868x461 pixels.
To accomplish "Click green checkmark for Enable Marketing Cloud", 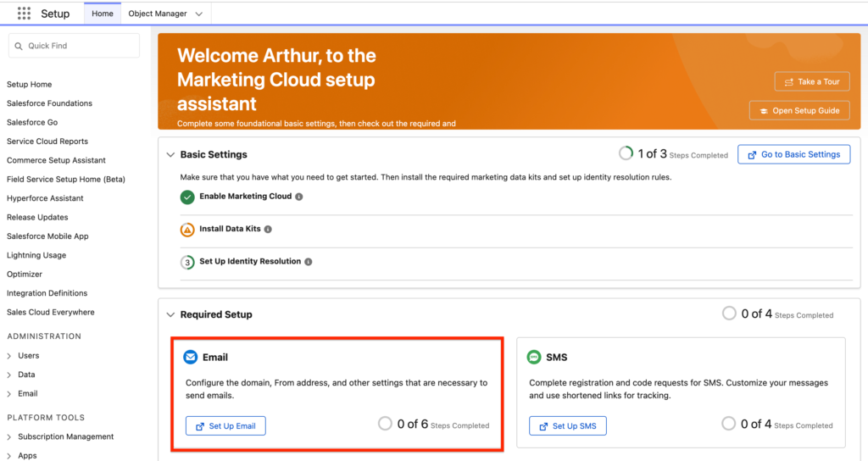I will 187,197.
